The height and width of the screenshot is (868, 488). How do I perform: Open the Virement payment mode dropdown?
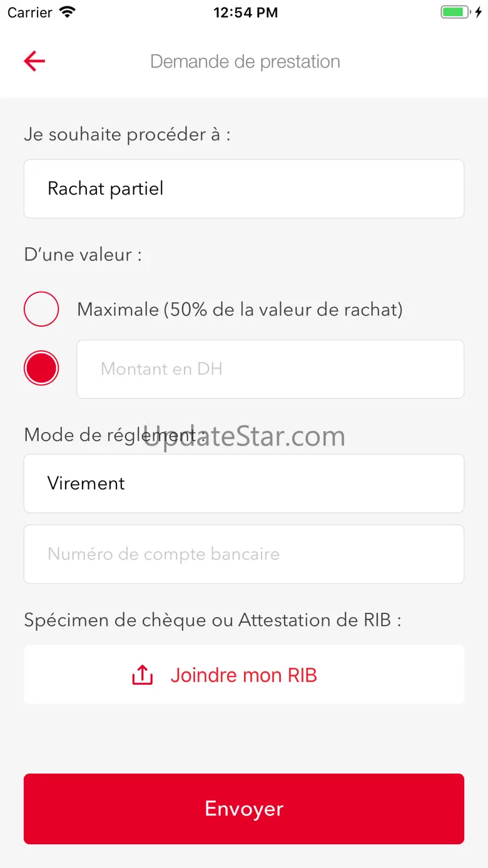pos(244,484)
